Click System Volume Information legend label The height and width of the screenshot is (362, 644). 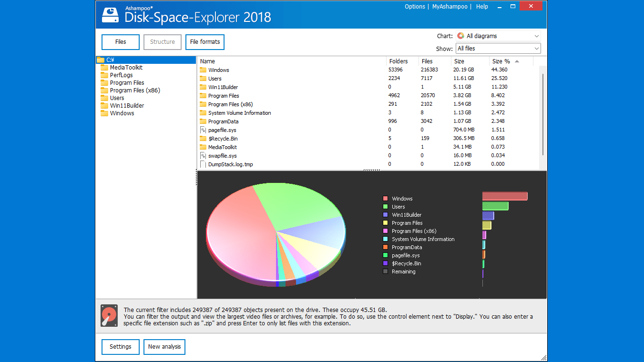pos(423,239)
